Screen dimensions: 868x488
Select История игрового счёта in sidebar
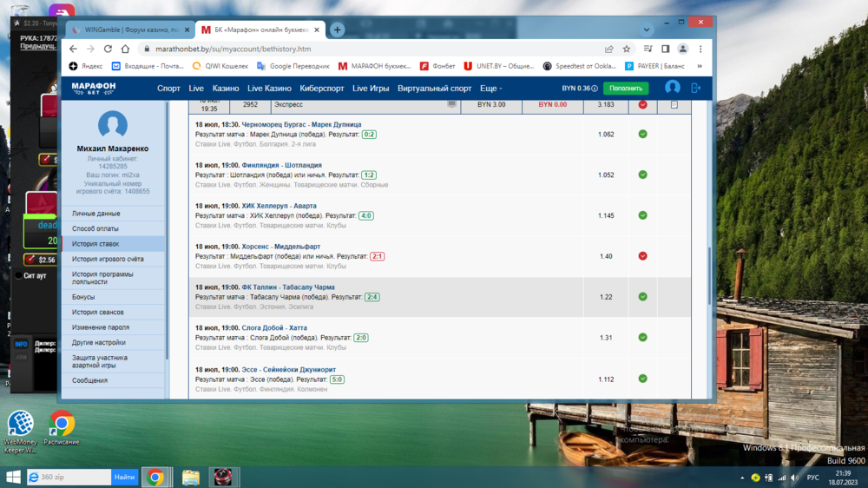(108, 259)
